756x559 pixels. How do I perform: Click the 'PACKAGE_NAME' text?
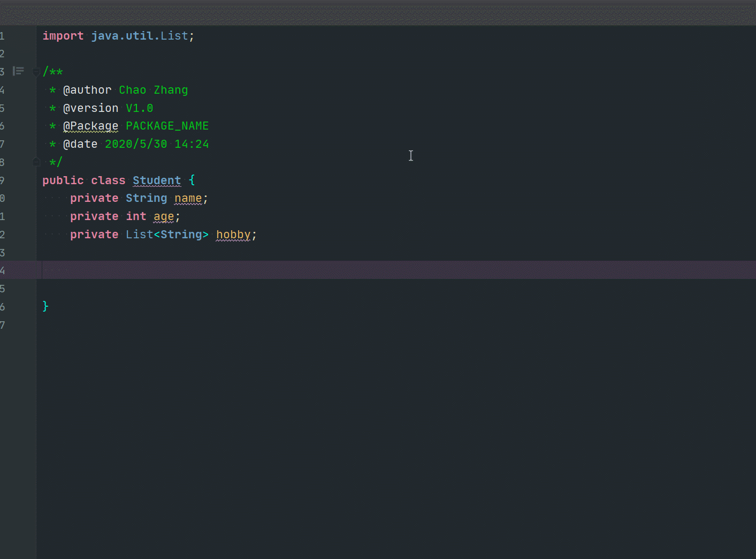[x=167, y=126]
